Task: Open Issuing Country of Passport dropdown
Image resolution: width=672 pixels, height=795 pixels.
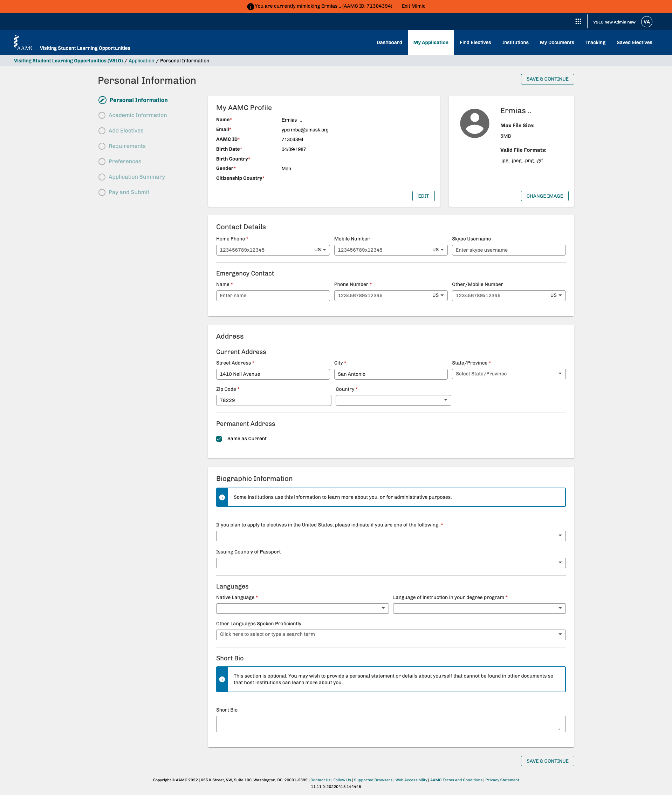Action: [390, 563]
